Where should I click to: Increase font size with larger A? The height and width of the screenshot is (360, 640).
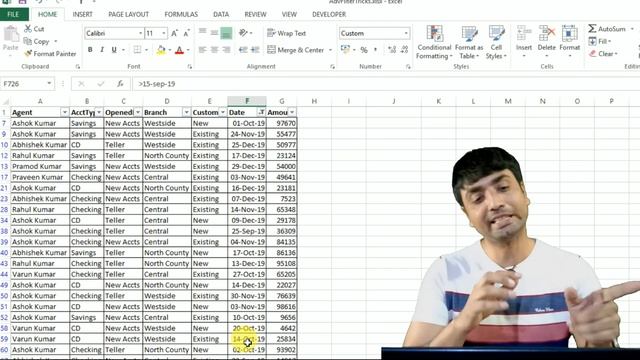pyautogui.click(x=174, y=33)
